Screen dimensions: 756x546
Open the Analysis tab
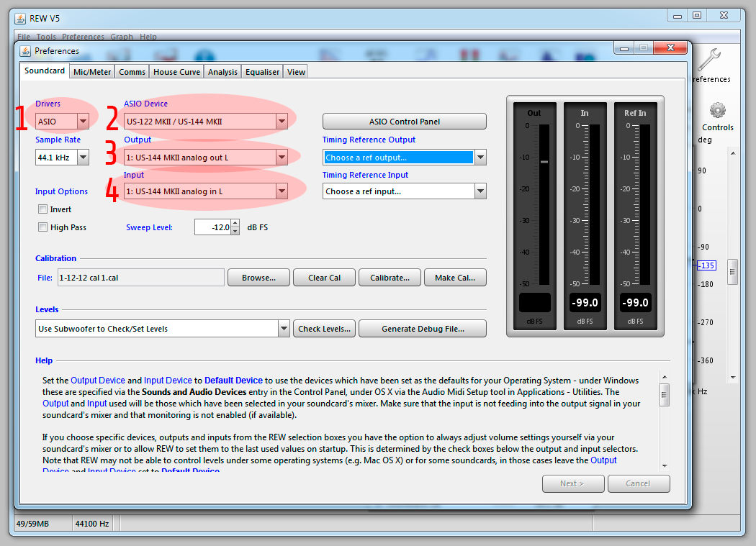tap(222, 72)
